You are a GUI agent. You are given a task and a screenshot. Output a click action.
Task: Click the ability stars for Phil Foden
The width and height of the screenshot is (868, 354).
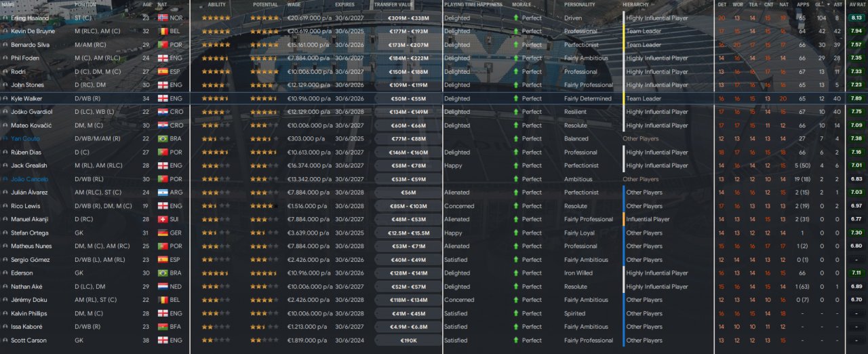point(216,58)
